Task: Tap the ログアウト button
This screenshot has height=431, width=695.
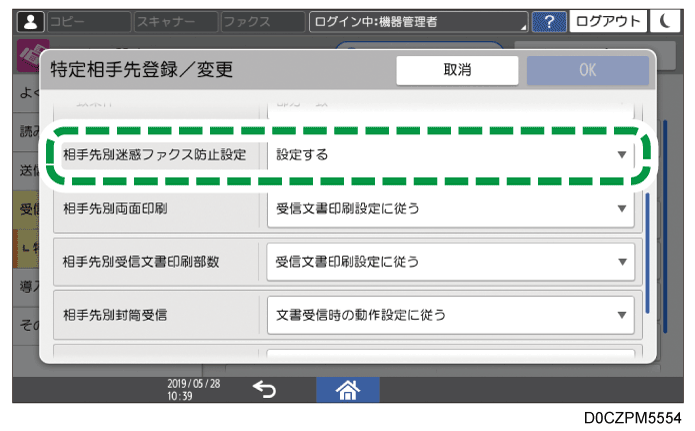Action: coord(608,21)
